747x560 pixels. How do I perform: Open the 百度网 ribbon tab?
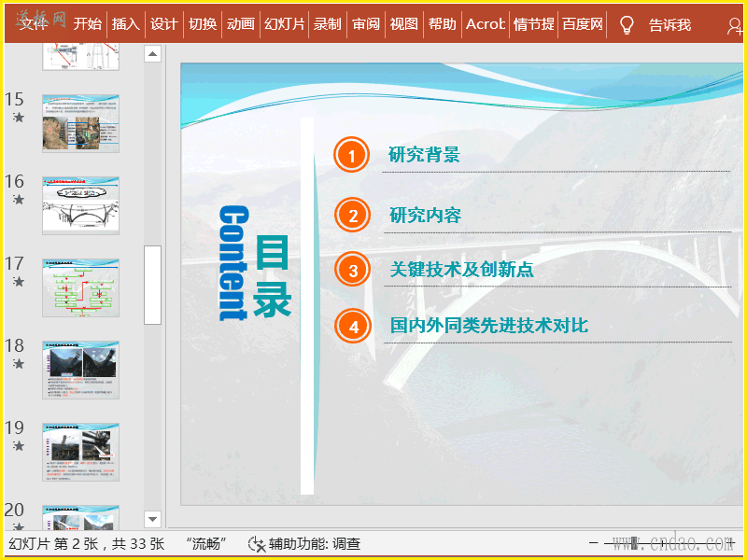coord(582,24)
